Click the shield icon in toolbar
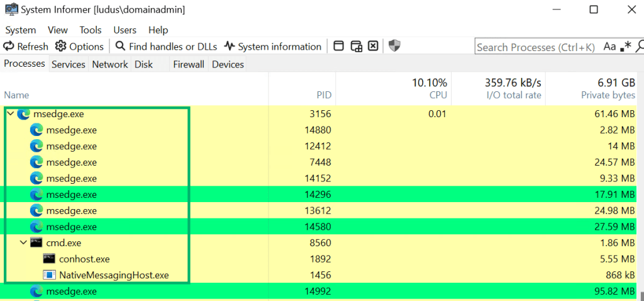Screen dimensions: 644x301 tap(394, 46)
